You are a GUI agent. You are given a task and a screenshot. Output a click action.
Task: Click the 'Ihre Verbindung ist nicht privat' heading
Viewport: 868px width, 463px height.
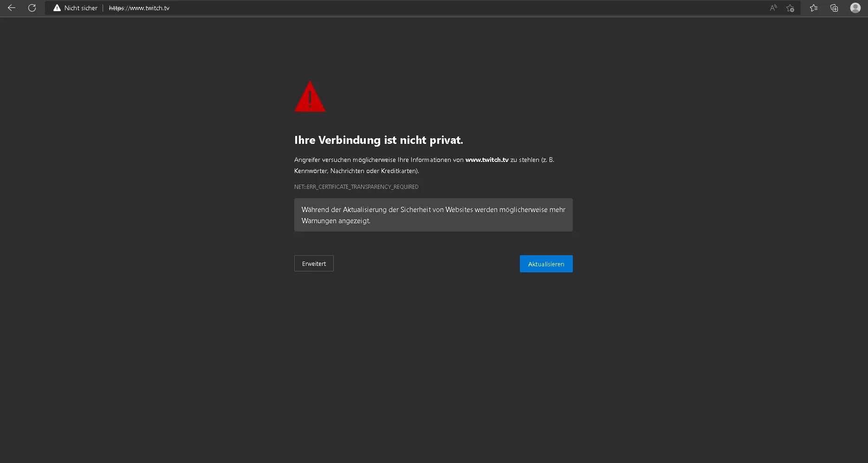(x=378, y=140)
